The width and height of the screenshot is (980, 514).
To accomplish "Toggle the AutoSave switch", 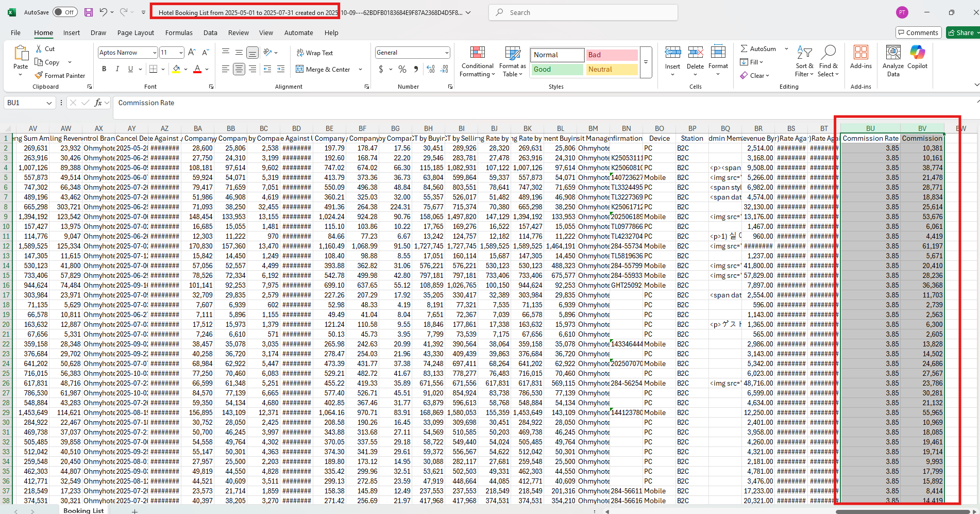I will 65,12.
